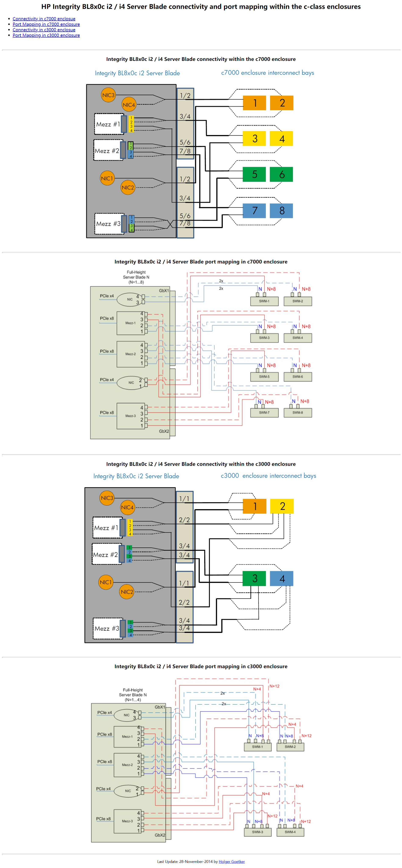
Task: Click the Mezz #3 box in c7000 connectivity diagram
Action: pos(109,224)
